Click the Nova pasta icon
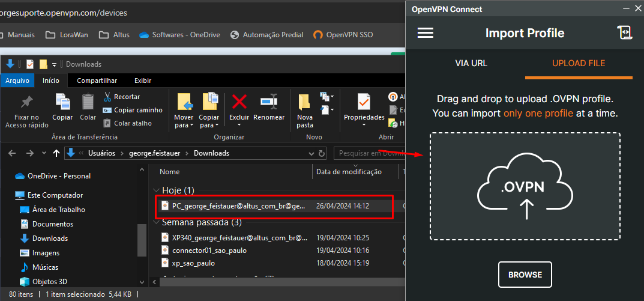Image resolution: width=644 pixels, height=301 pixels. [304, 102]
